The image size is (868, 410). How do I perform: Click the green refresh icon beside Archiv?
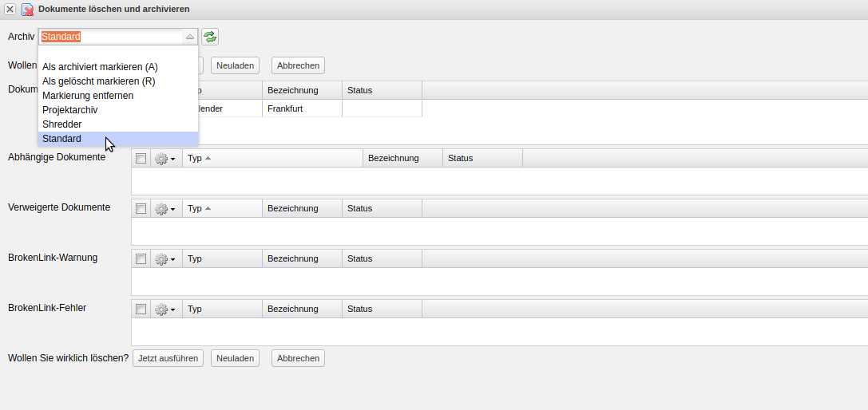pos(210,37)
